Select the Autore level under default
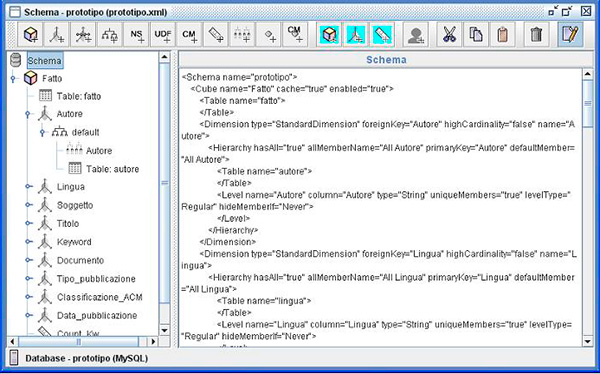Screen dimensions: 600x374 99,151
